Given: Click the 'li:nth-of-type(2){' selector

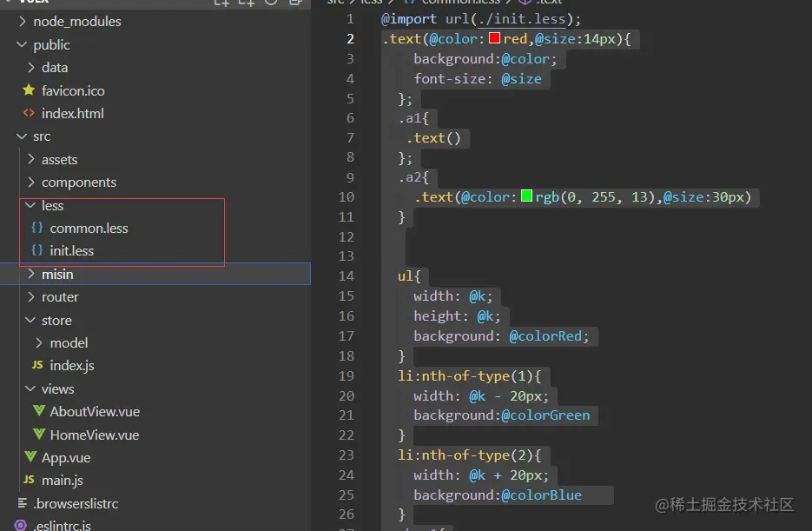Looking at the screenshot, I should (x=470, y=455).
